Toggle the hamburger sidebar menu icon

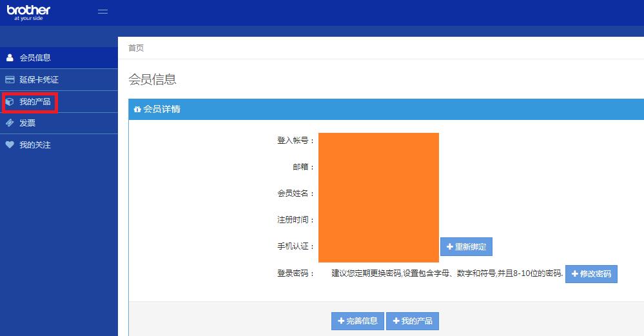pos(102,12)
